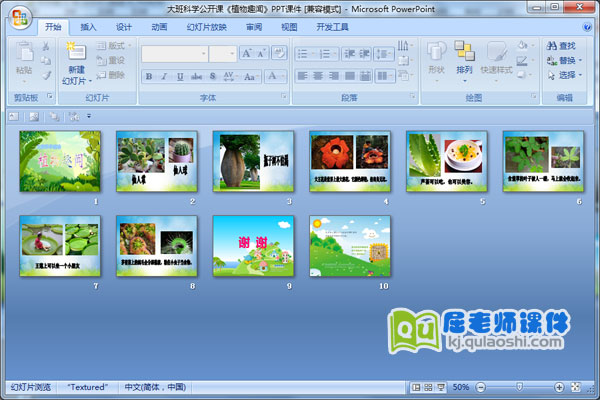The image size is (600, 400).
Task: Click the Decrease Font Size icon
Action: click(261, 54)
